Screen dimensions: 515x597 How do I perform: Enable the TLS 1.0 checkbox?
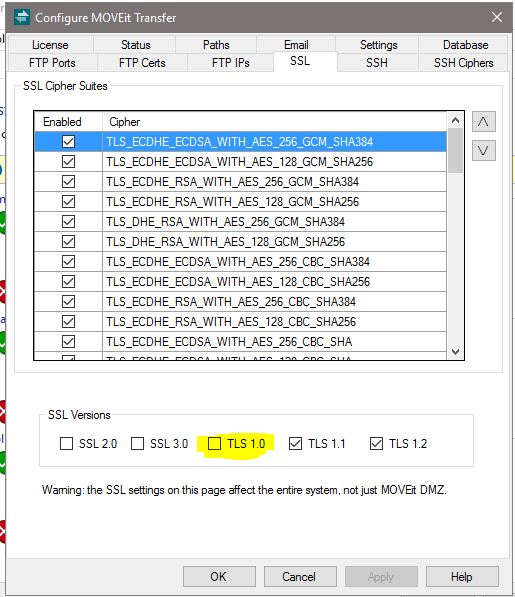[x=214, y=443]
